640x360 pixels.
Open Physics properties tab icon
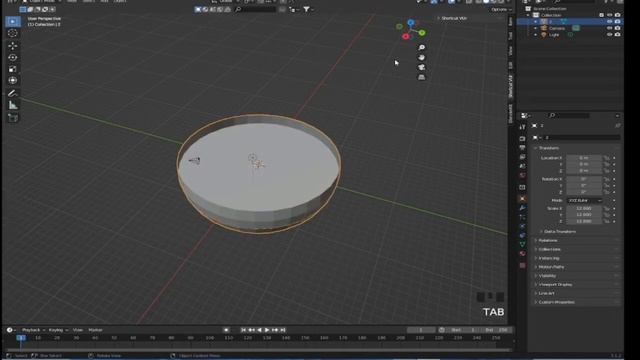coord(522,226)
